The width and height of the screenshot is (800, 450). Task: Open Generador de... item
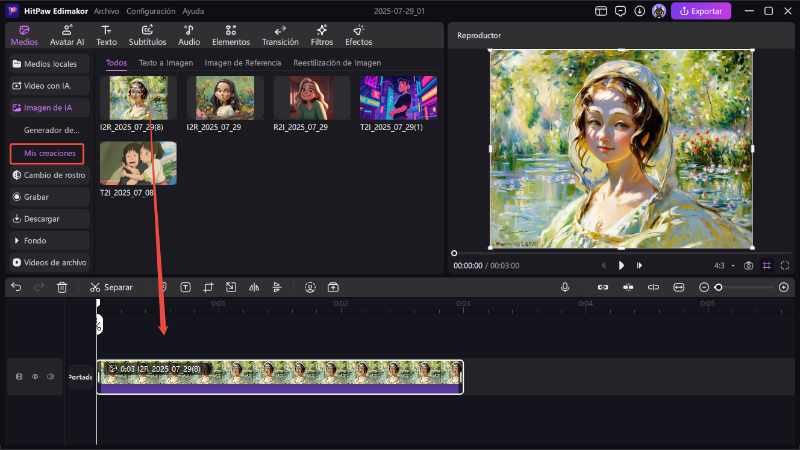coord(51,130)
